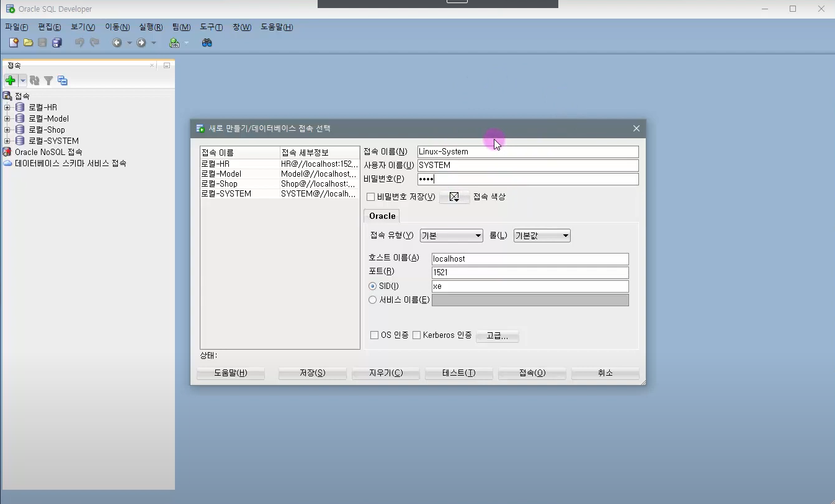835x504 pixels.
Task: Open the SQL Worksheet icon
Action: coord(174,43)
